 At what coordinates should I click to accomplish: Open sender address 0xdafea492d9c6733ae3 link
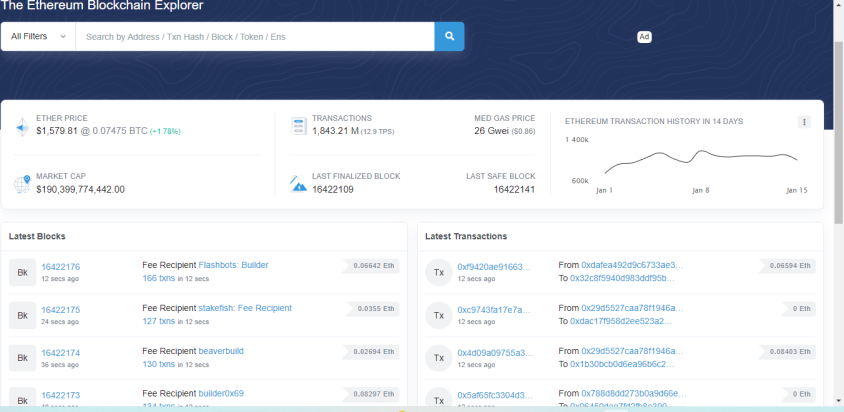pyautogui.click(x=632, y=265)
